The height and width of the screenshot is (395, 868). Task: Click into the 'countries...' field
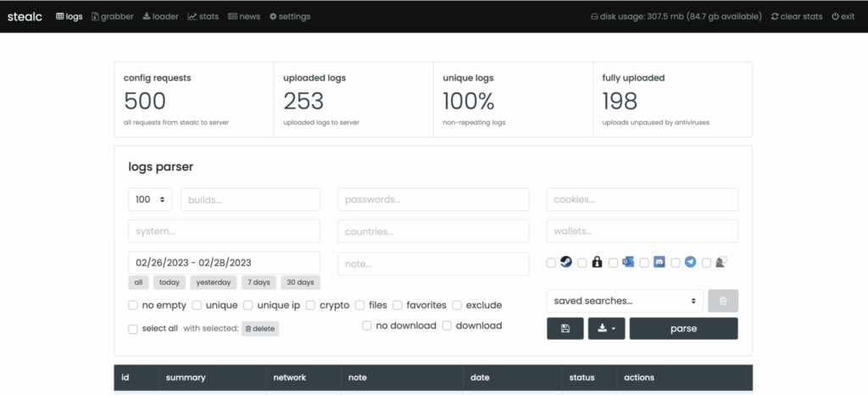433,231
